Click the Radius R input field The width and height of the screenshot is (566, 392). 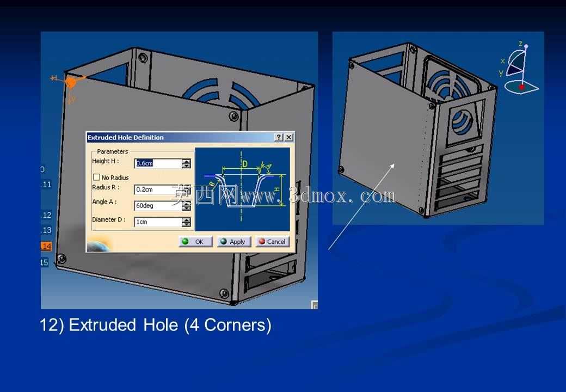[158, 189]
